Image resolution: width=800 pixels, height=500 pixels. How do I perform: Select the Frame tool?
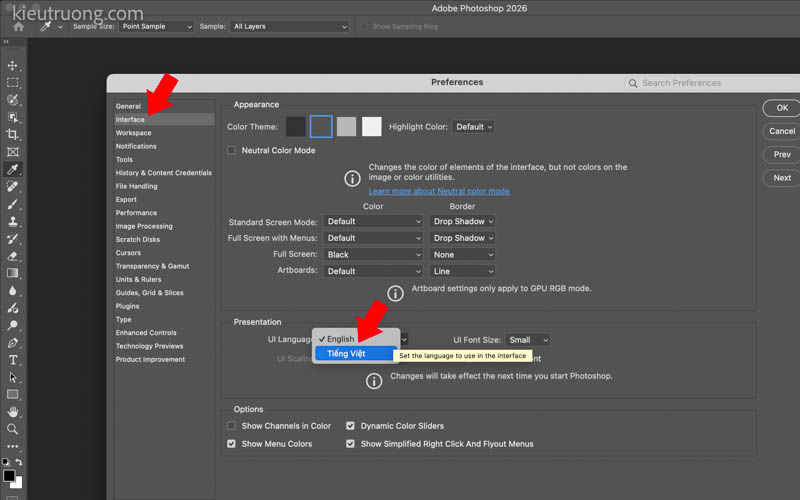13,152
